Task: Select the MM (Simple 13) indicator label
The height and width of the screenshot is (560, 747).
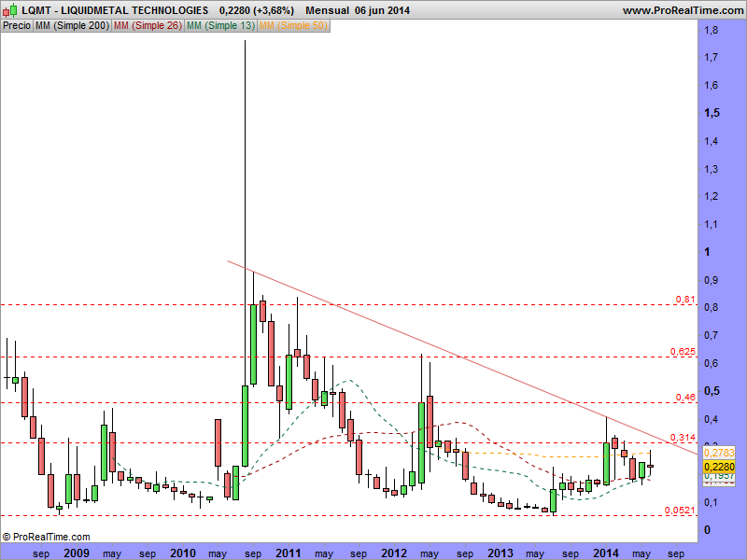Action: pos(220,26)
